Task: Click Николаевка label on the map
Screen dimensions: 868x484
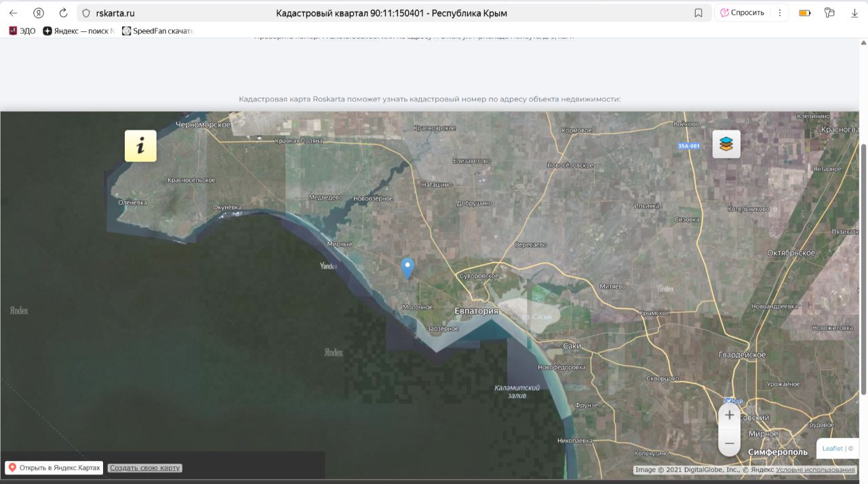Action: click(x=574, y=441)
